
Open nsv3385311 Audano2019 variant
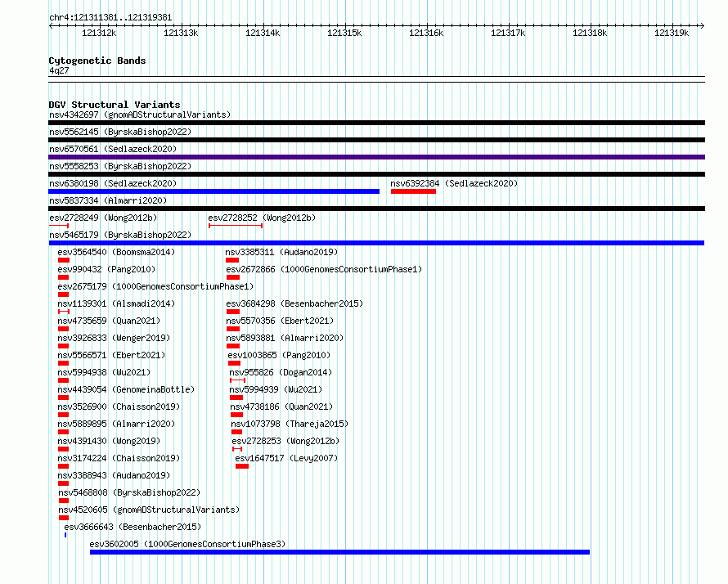coord(232,260)
